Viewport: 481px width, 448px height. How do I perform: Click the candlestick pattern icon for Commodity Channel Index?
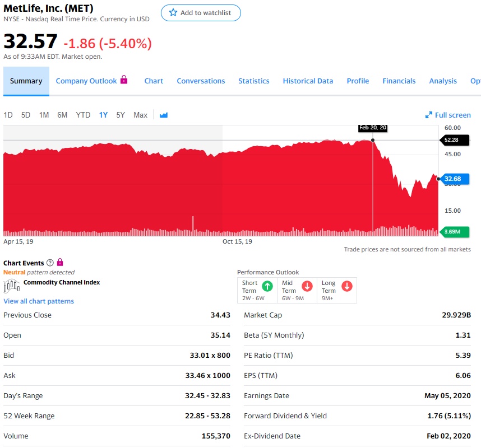[x=12, y=286]
